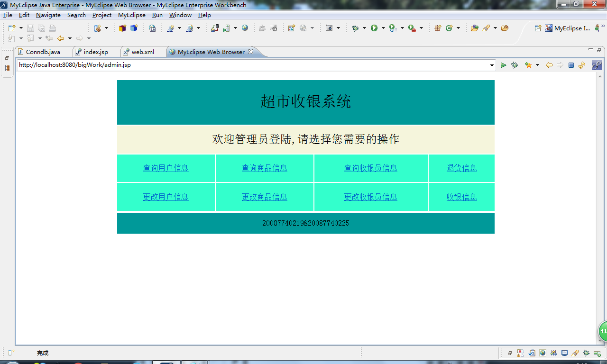Image resolution: width=607 pixels, height=364 pixels.
Task: Click the yellow Back arrow in second toolbar row
Action: 61,38
